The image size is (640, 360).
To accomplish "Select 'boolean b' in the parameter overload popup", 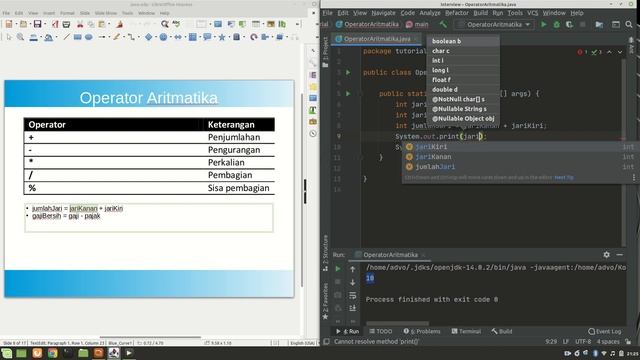I will click(x=463, y=41).
